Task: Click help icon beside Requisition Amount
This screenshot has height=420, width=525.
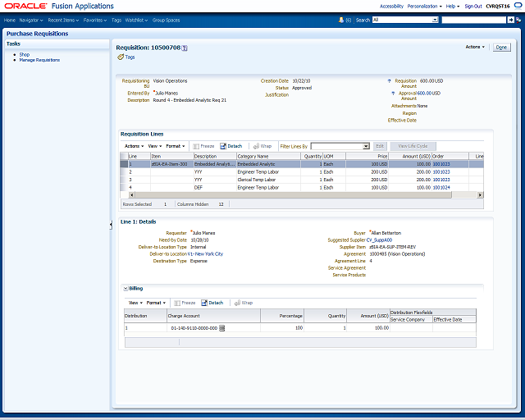Action: pyautogui.click(x=389, y=81)
